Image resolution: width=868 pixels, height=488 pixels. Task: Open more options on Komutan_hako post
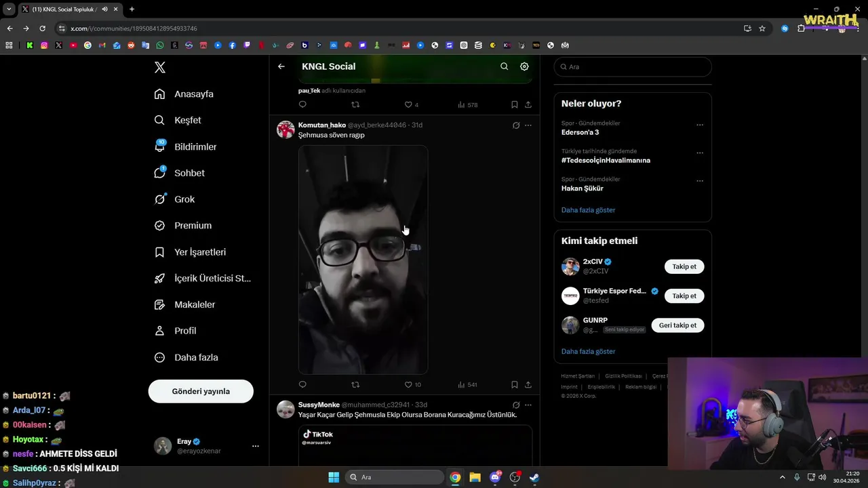(528, 125)
